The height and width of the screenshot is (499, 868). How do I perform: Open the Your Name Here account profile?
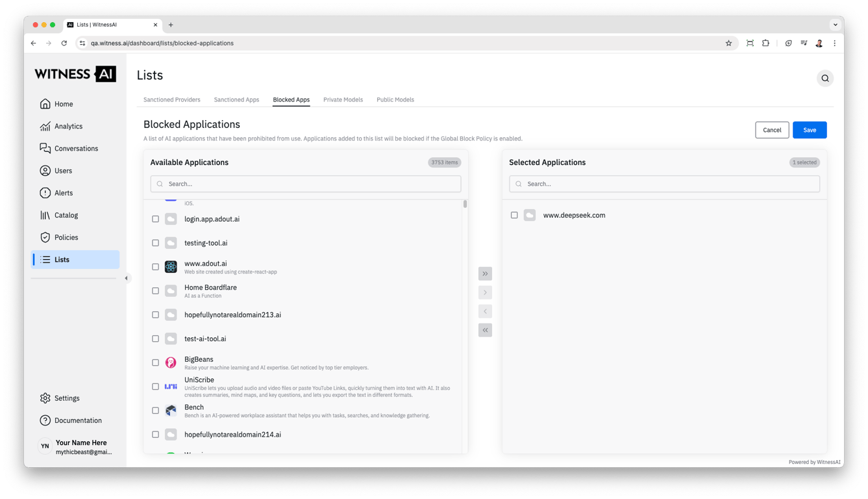(75, 447)
